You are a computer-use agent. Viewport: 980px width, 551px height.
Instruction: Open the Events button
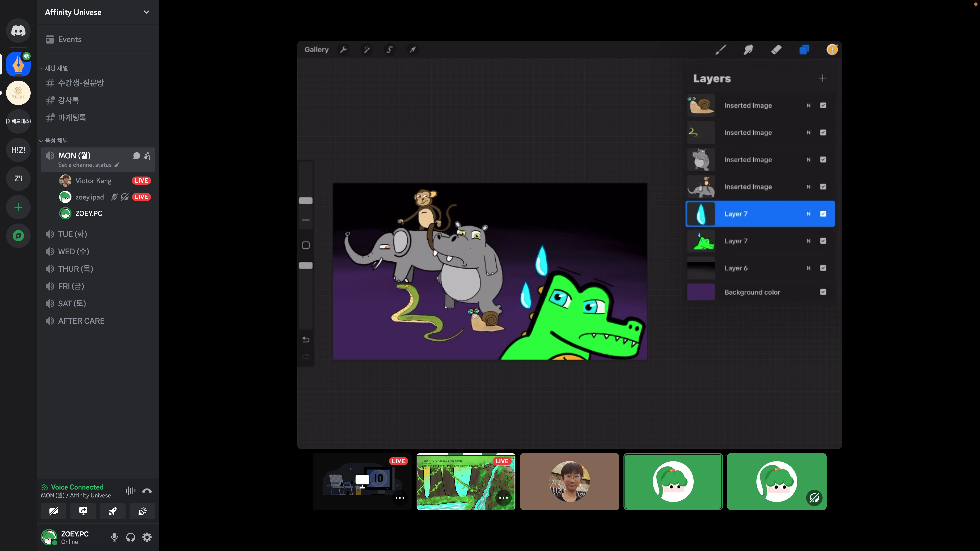(70, 39)
